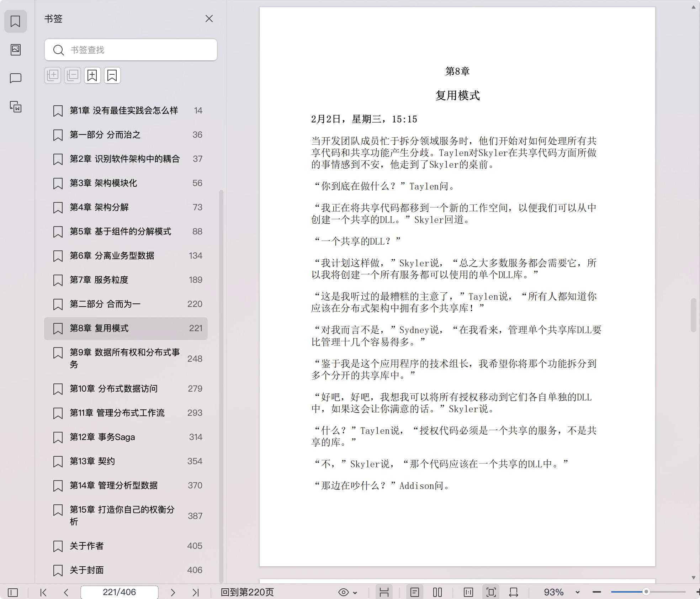Click the bookmarks list scrollbar
The width and height of the screenshot is (700, 599).
click(221, 386)
